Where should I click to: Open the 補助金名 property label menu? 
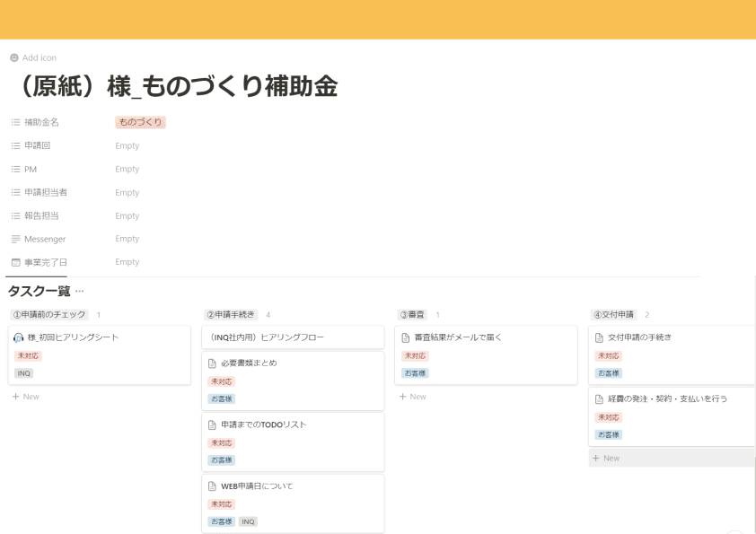[41, 122]
